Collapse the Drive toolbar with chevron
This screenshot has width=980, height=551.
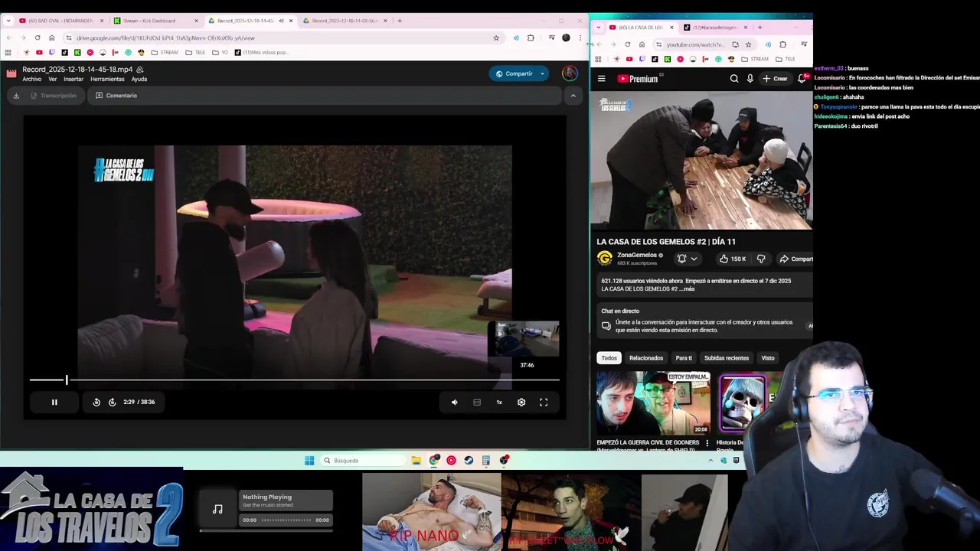pos(573,96)
